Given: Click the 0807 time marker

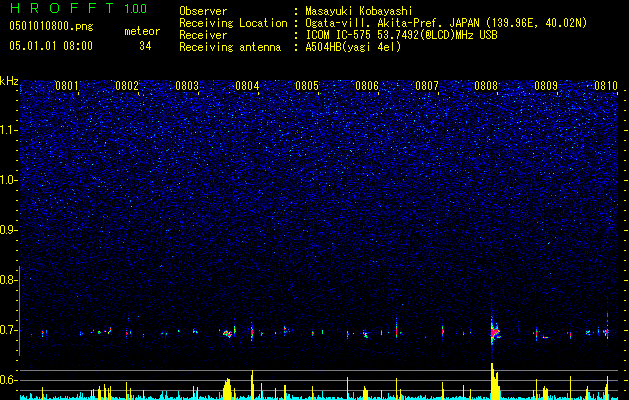Looking at the screenshot, I should point(427,86).
